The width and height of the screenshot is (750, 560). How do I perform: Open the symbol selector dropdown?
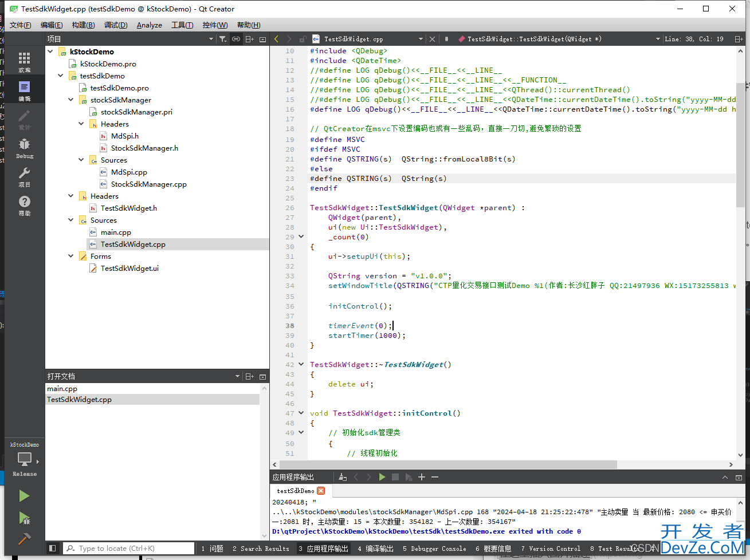click(658, 39)
